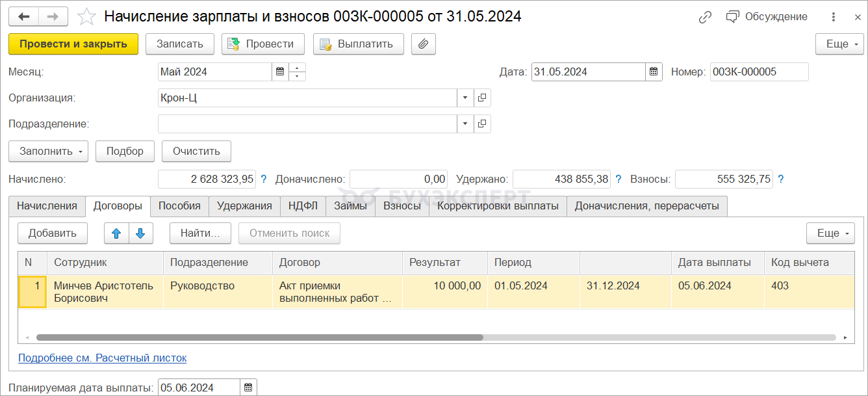Image resolution: width=868 pixels, height=396 pixels.
Task: Click the Выплатить button
Action: (358, 44)
